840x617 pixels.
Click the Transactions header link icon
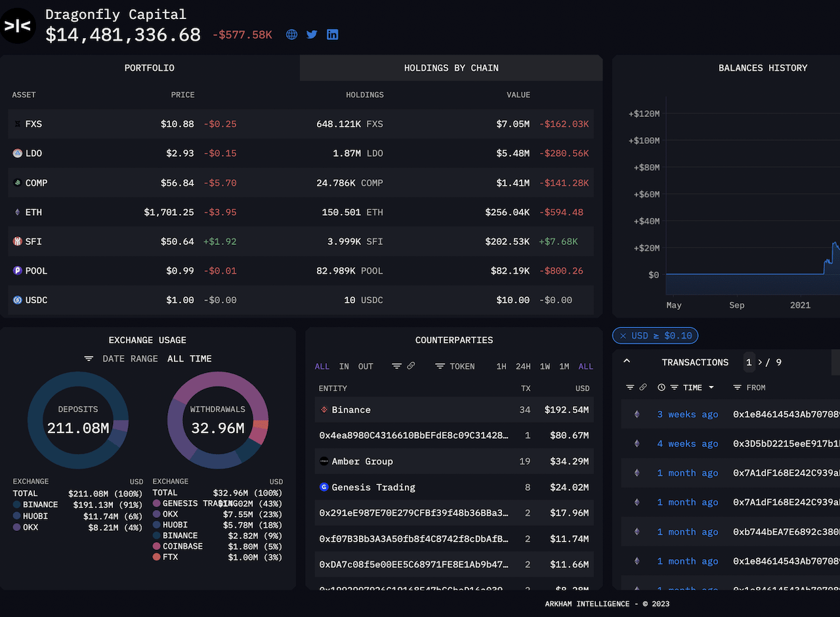(x=643, y=387)
